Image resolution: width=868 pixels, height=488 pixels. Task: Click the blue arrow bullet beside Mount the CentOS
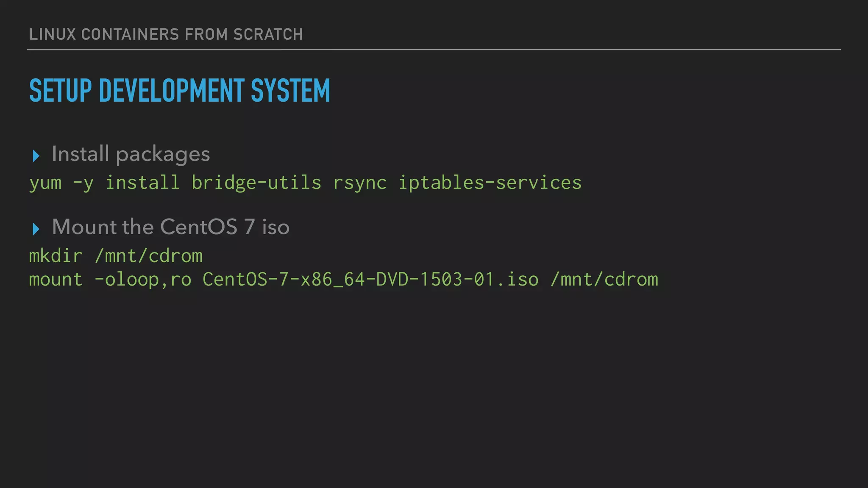[x=36, y=229]
